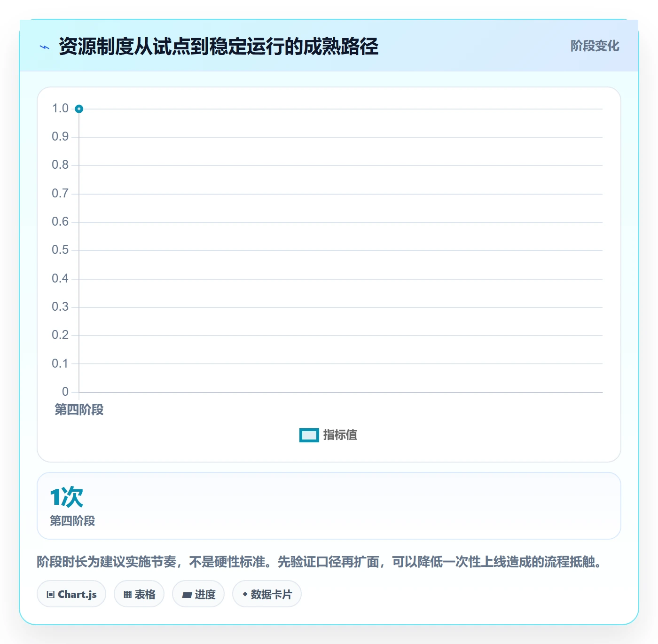Screen dimensions: 658x644
Task: Click the square icon in the Chart.js tag
Action: click(51, 595)
